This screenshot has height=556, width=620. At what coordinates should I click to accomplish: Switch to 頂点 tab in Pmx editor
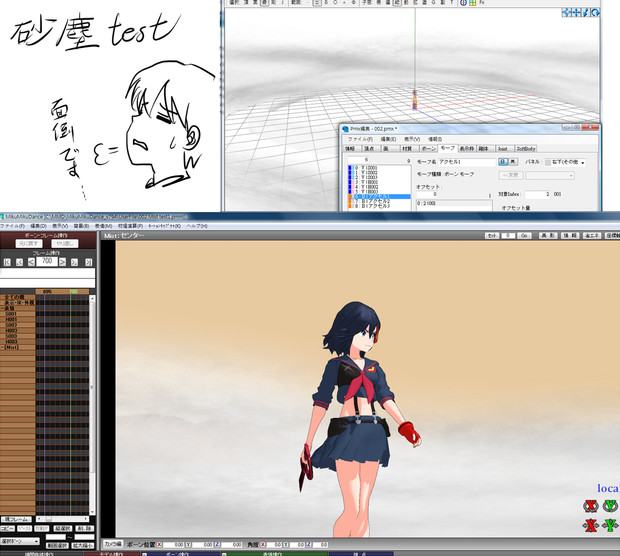pyautogui.click(x=369, y=149)
